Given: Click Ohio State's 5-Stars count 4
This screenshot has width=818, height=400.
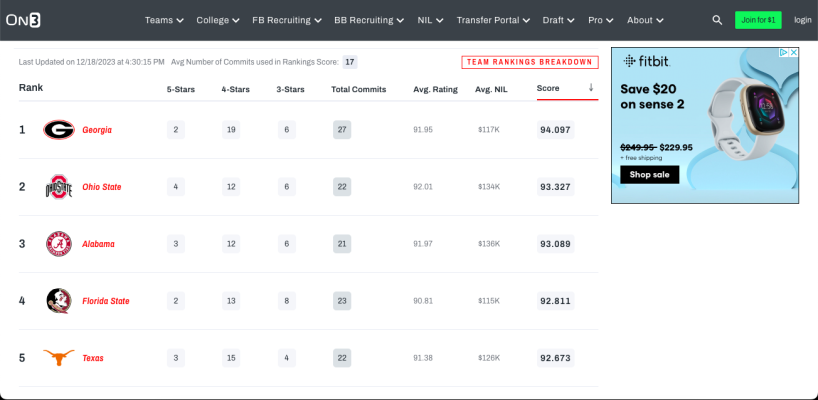Looking at the screenshot, I should (x=176, y=187).
